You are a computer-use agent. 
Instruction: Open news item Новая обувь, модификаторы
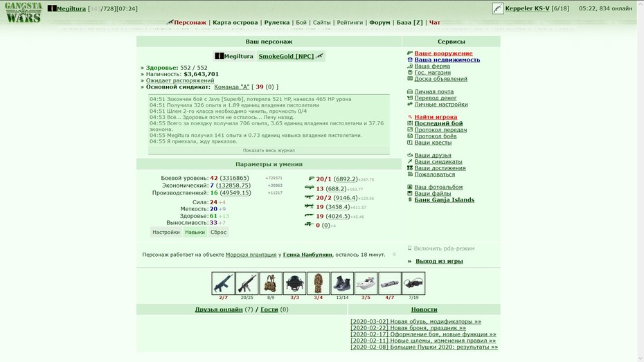pos(415,321)
